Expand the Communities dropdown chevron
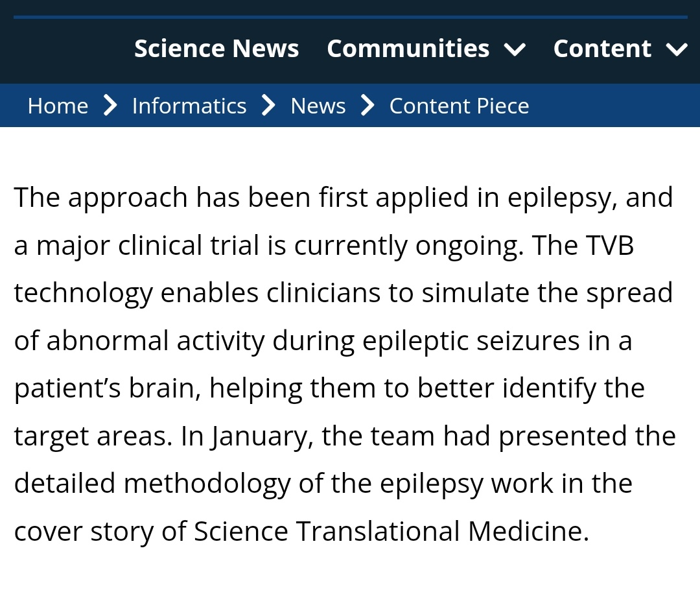Screen dimensions: 700x605 [515, 49]
